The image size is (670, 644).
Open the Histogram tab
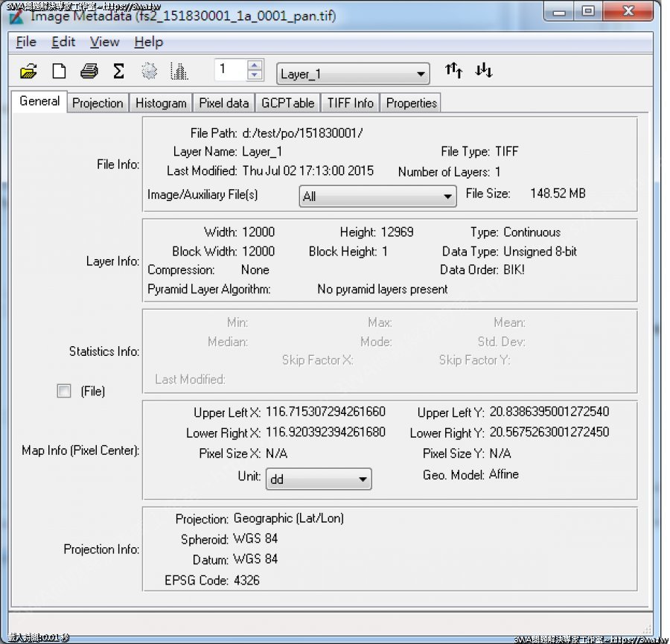pyautogui.click(x=161, y=103)
